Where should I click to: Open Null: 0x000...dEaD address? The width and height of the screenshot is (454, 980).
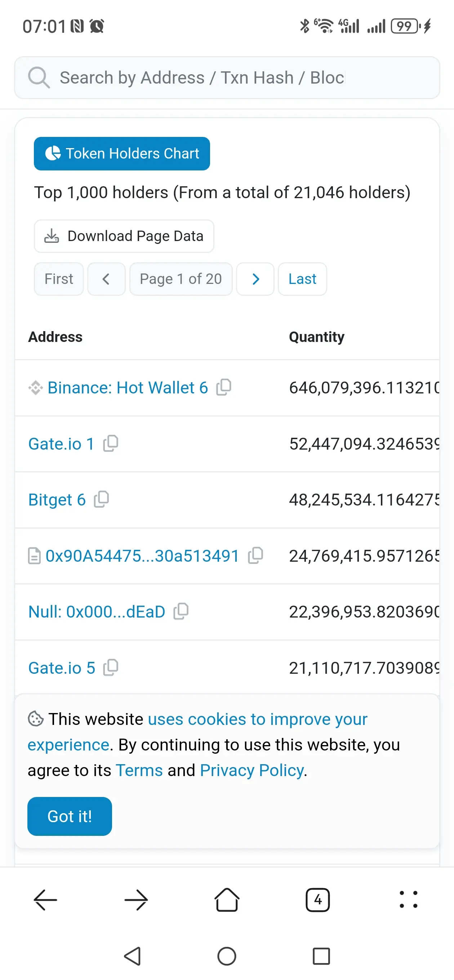pos(97,612)
